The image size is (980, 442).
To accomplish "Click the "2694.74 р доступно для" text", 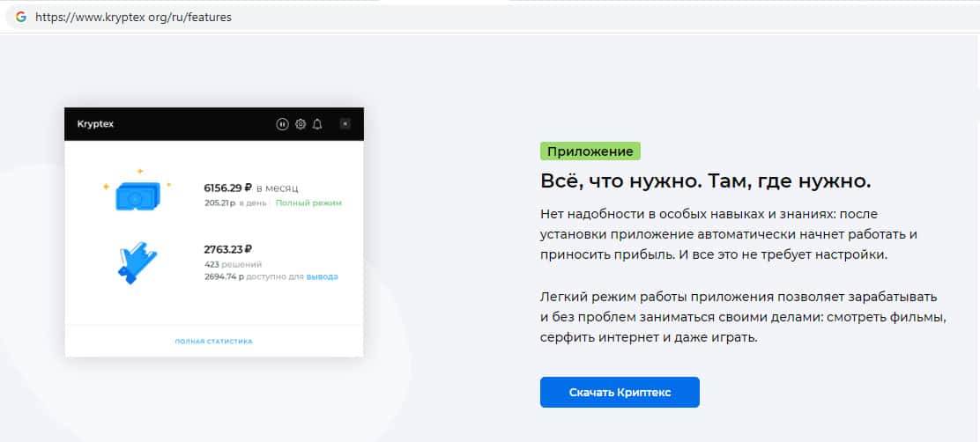I will click(x=254, y=276).
